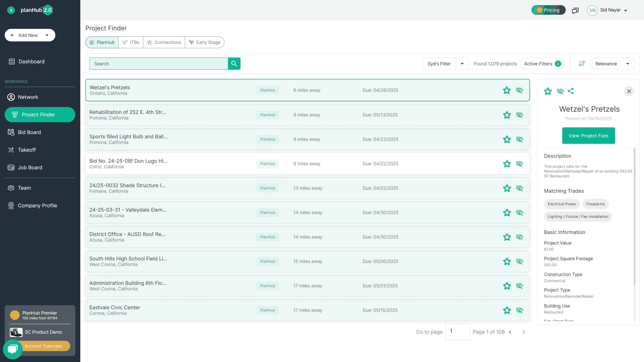Collapse sidebar with the green back arrow
The image size is (644, 362).
pyautogui.click(x=11, y=10)
